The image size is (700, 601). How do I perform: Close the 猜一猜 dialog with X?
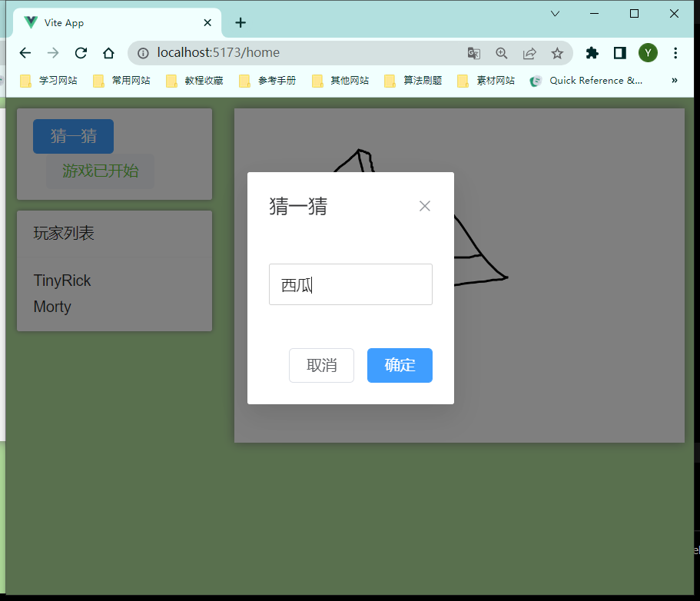click(x=424, y=206)
